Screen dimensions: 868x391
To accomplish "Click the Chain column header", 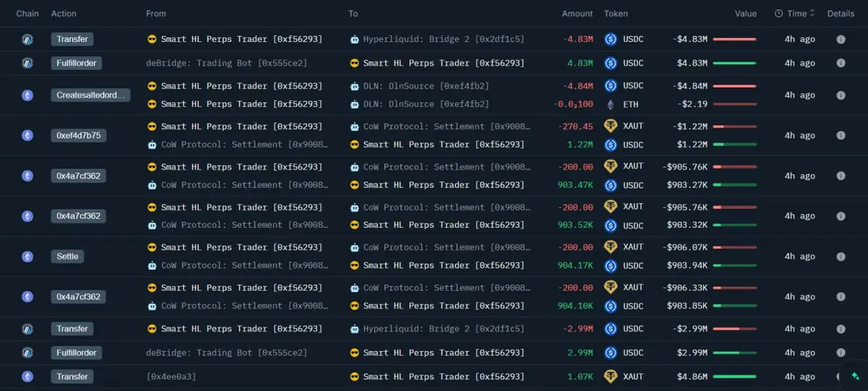I will tap(27, 14).
